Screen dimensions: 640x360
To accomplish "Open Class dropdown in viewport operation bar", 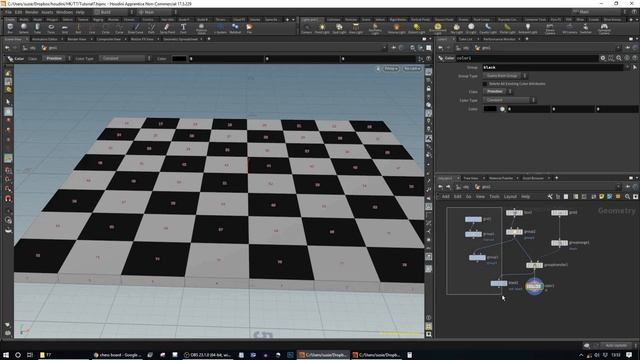I will tap(57, 58).
